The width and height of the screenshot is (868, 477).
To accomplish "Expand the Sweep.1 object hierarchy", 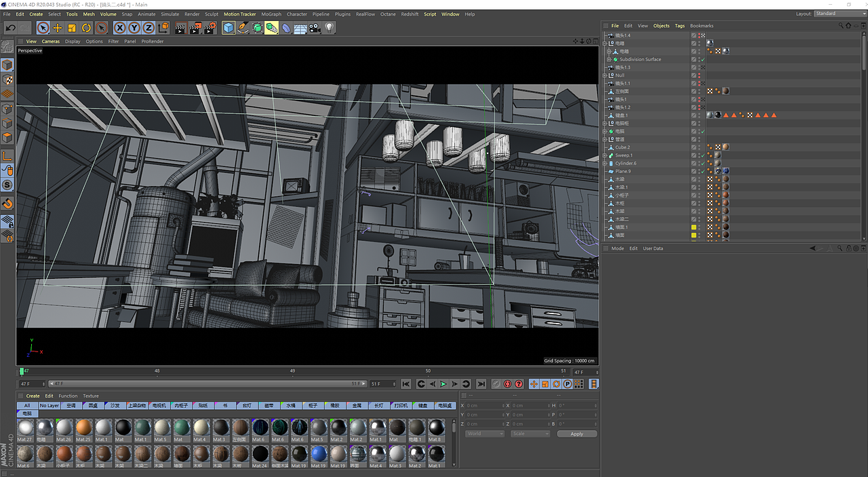I will coord(605,155).
